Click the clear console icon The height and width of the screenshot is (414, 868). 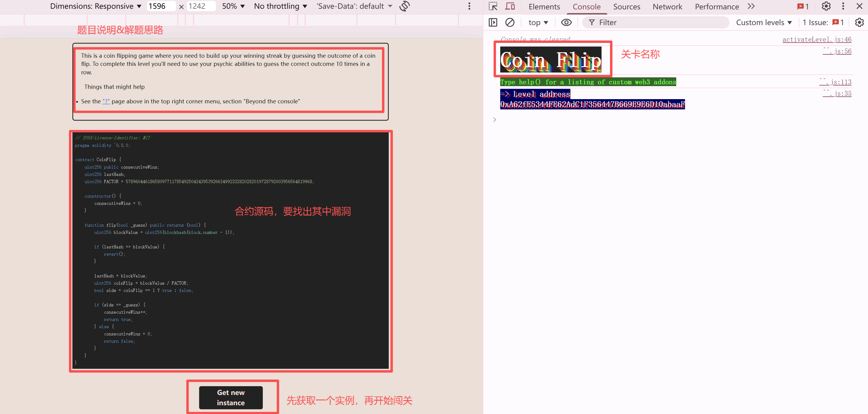coord(510,23)
